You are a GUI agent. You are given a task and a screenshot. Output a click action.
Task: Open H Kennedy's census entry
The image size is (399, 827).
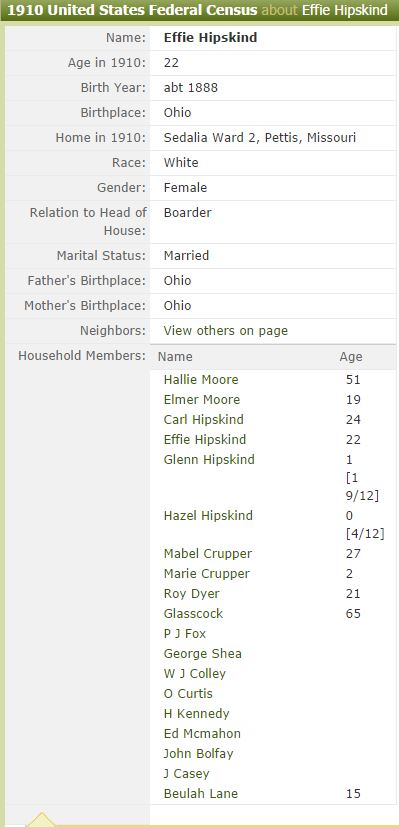[197, 714]
